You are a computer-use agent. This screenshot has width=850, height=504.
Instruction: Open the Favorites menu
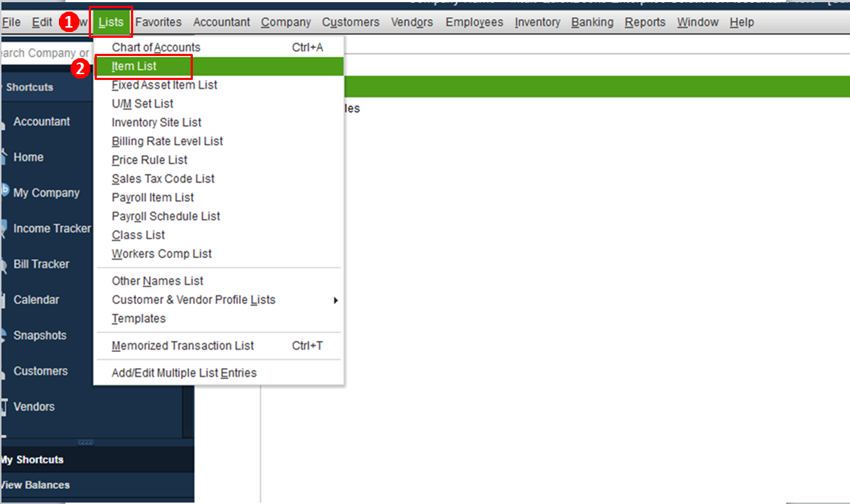[x=159, y=23]
